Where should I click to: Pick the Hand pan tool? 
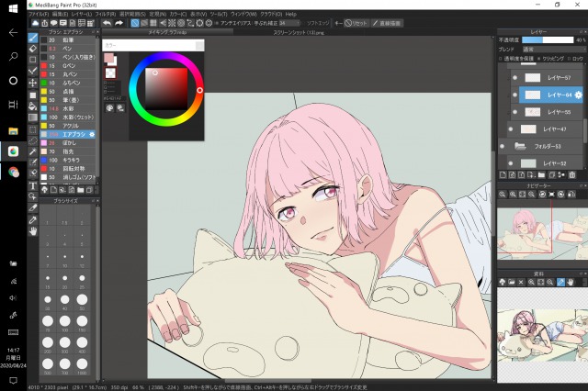[34, 231]
